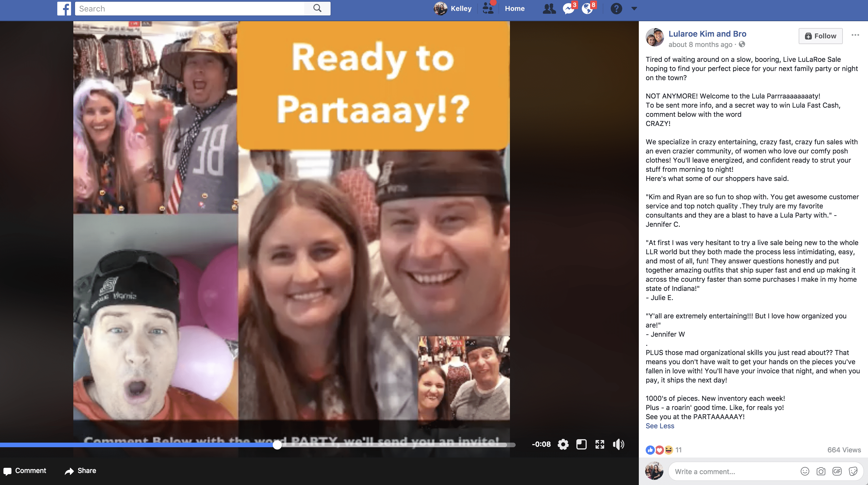Open the friend requests icon
This screenshot has height=485, width=868.
[549, 8]
